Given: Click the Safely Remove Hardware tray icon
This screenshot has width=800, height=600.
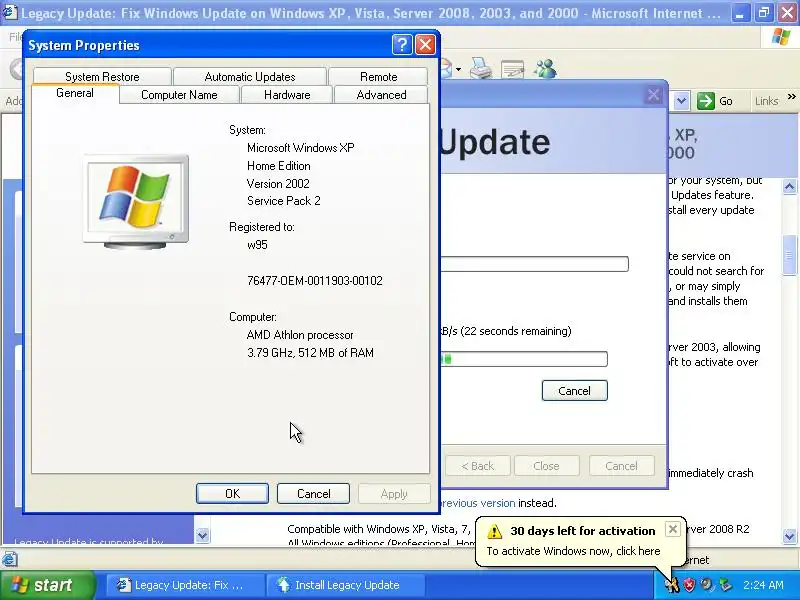Looking at the screenshot, I should pos(725,585).
